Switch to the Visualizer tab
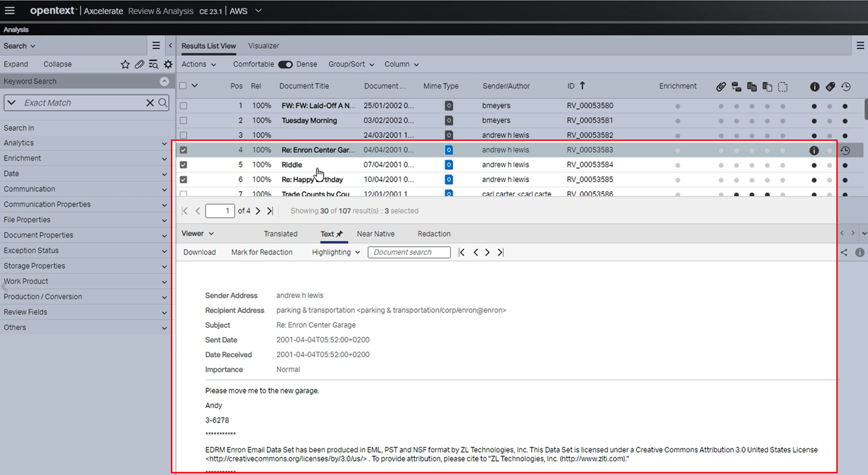This screenshot has width=868, height=475. [263, 46]
